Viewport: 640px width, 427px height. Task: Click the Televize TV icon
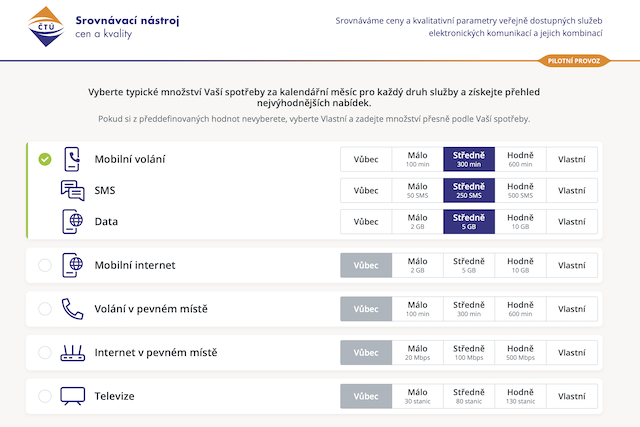72,396
